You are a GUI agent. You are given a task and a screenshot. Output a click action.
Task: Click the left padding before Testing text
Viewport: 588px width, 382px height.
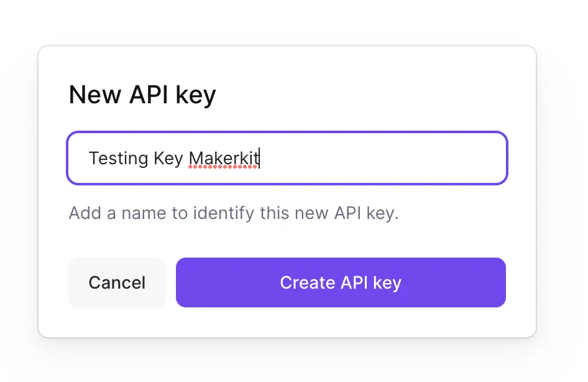[x=78, y=158]
